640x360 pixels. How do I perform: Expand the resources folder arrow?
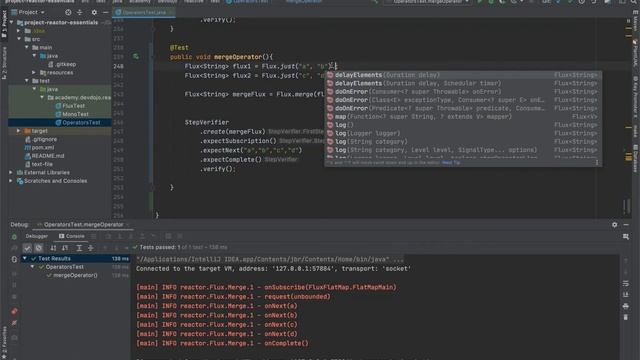click(x=34, y=73)
